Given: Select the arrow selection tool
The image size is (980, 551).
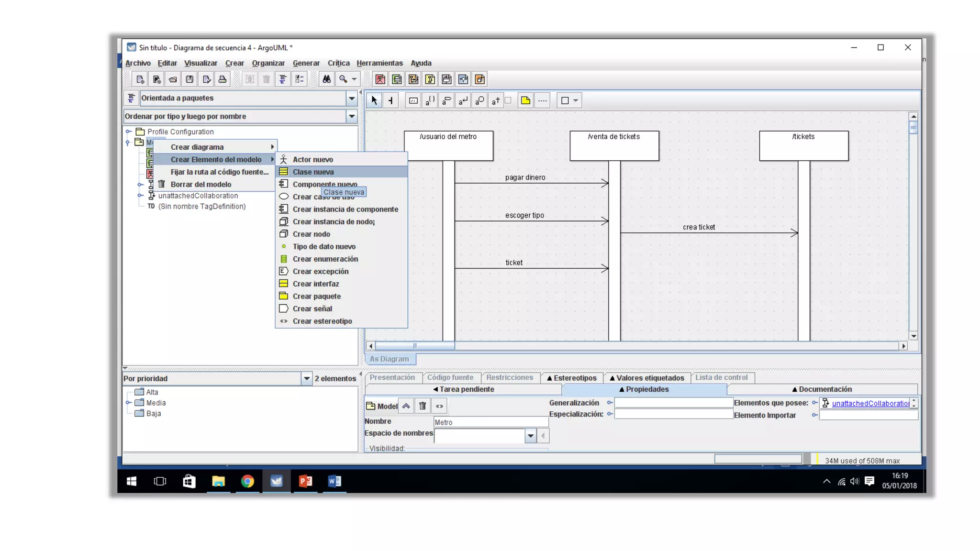Looking at the screenshot, I should (374, 100).
